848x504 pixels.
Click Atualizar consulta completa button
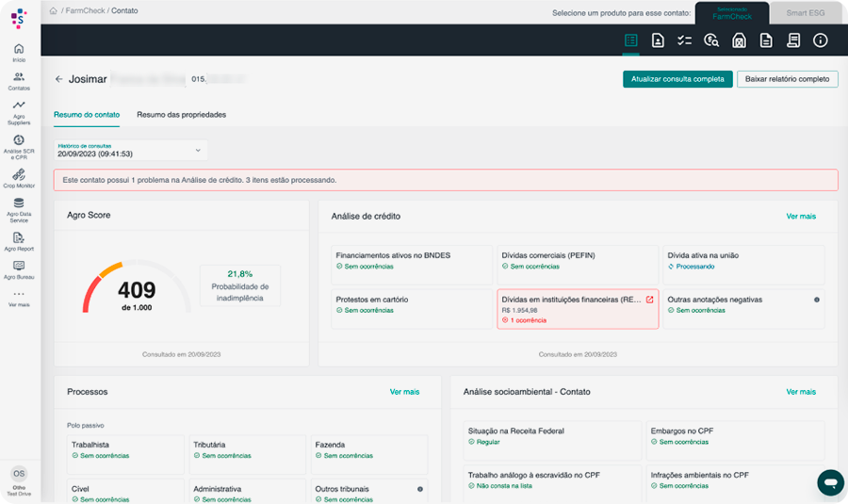[x=677, y=79]
